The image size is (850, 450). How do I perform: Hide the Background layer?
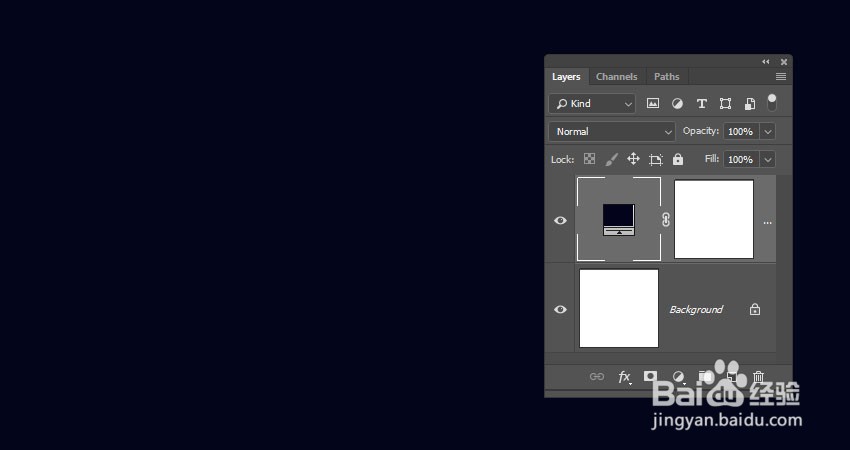560,309
